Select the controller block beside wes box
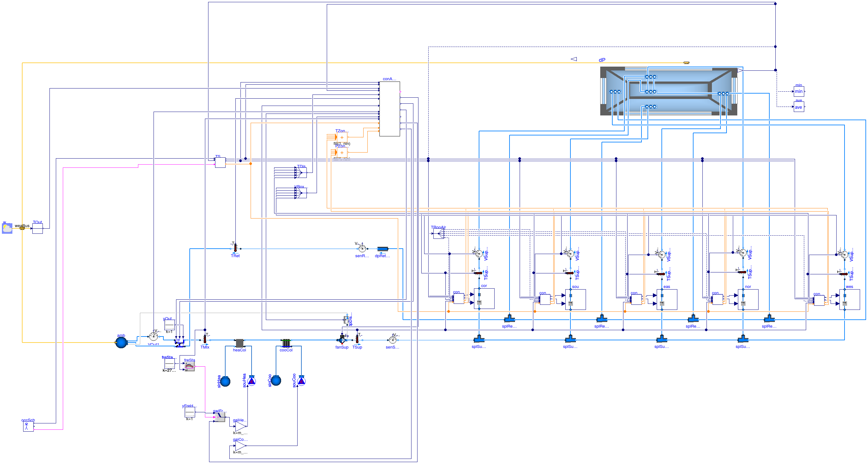 [819, 301]
